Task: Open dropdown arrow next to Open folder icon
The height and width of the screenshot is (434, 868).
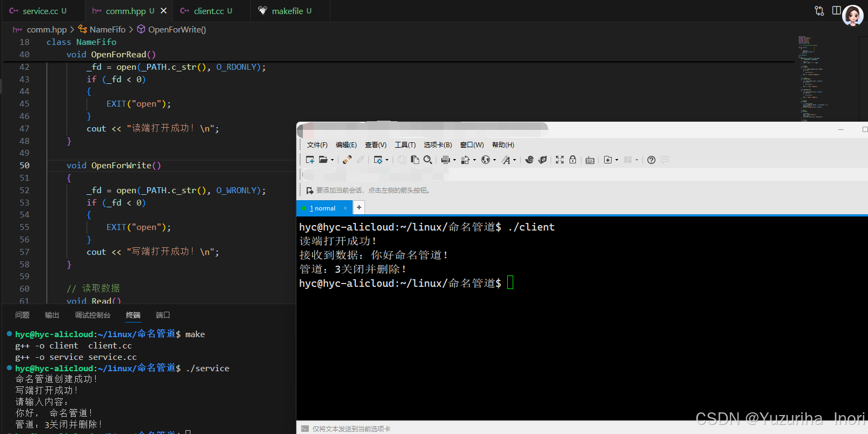Action: [x=332, y=160]
